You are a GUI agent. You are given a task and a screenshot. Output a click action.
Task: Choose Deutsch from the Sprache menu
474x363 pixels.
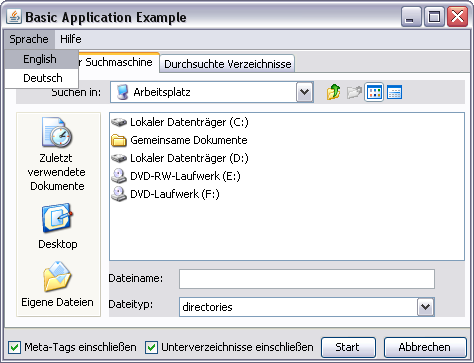pyautogui.click(x=42, y=78)
